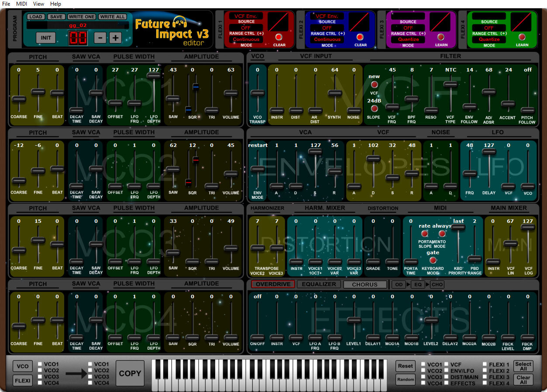The width and height of the screenshot is (547, 392).
Task: Check the source VCO1 copy checkbox
Action: pyautogui.click(x=40, y=364)
